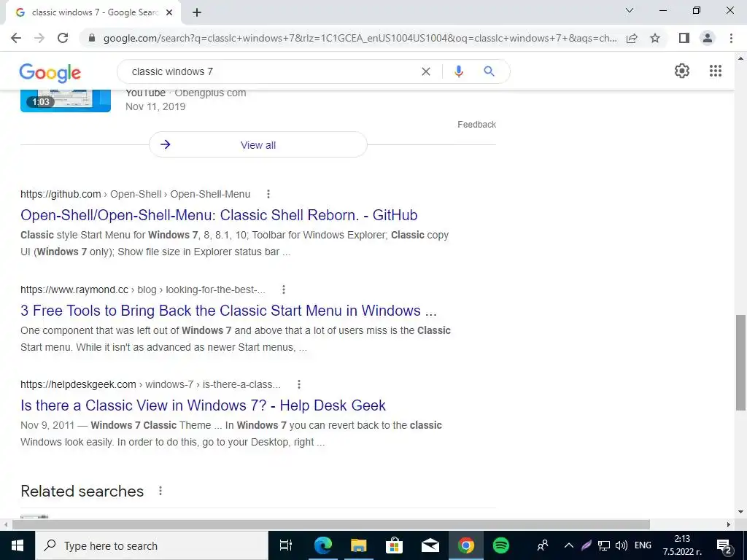Bookmark this page with the star icon
The image size is (747, 560).
(x=655, y=38)
